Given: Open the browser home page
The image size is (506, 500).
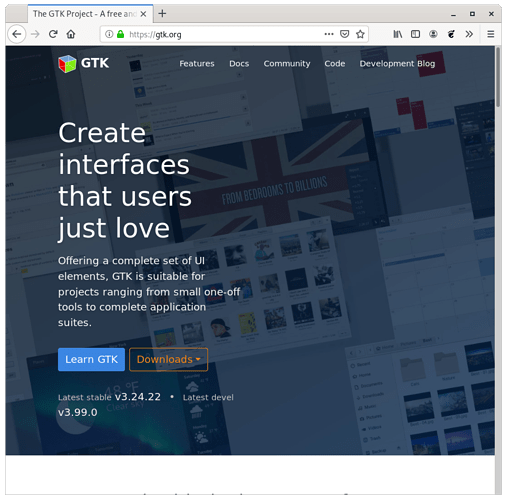Looking at the screenshot, I should click(x=71, y=34).
